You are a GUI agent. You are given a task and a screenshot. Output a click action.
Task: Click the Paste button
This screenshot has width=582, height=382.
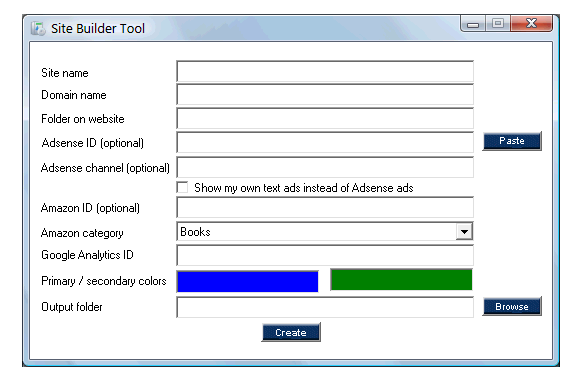(512, 141)
